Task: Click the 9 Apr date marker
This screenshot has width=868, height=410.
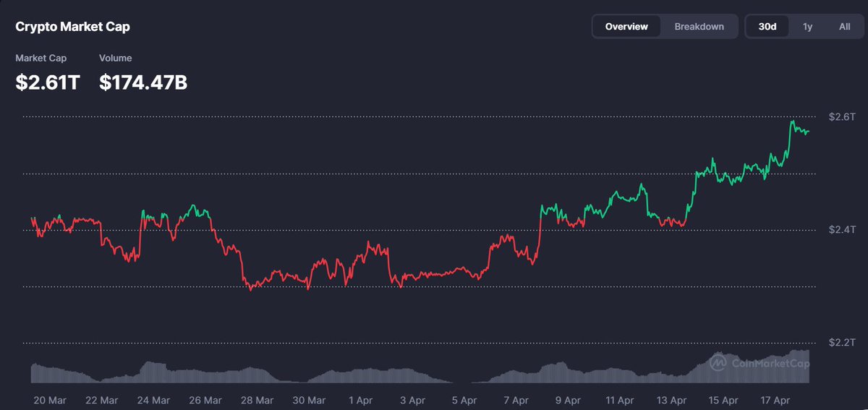Action: click(567, 400)
